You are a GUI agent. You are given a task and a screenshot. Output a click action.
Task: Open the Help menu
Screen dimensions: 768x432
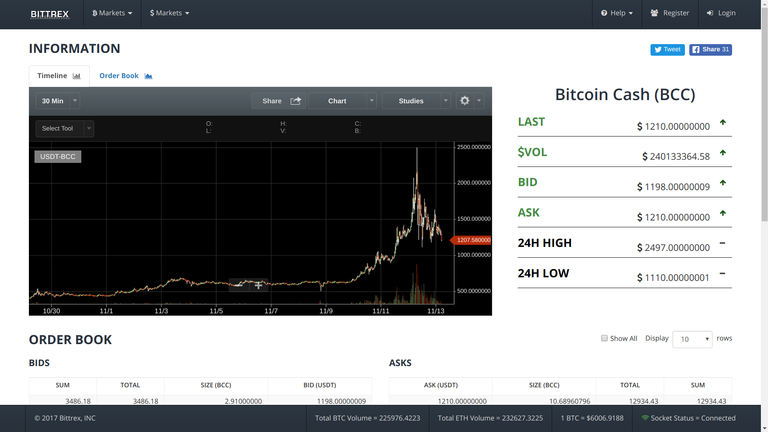[x=617, y=13]
